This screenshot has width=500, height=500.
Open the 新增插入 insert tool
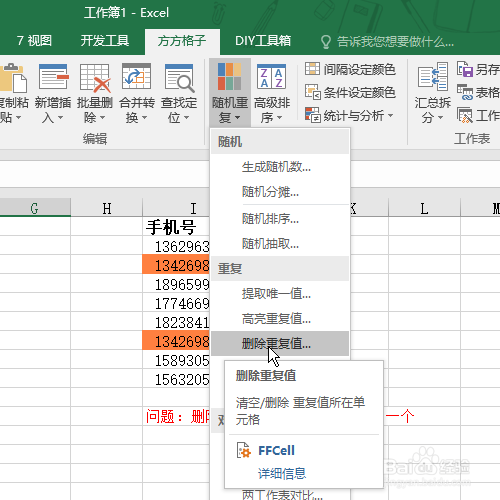53,93
